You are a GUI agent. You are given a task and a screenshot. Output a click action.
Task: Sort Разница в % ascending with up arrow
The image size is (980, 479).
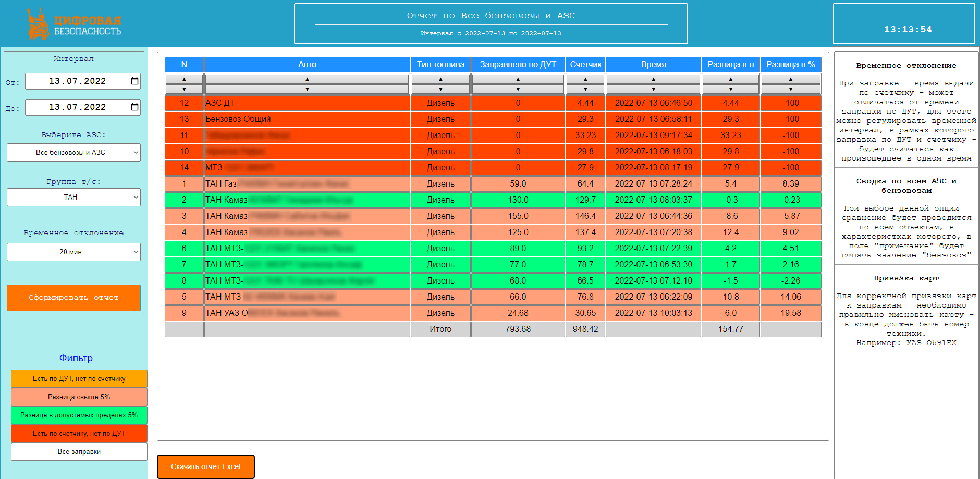click(x=791, y=79)
